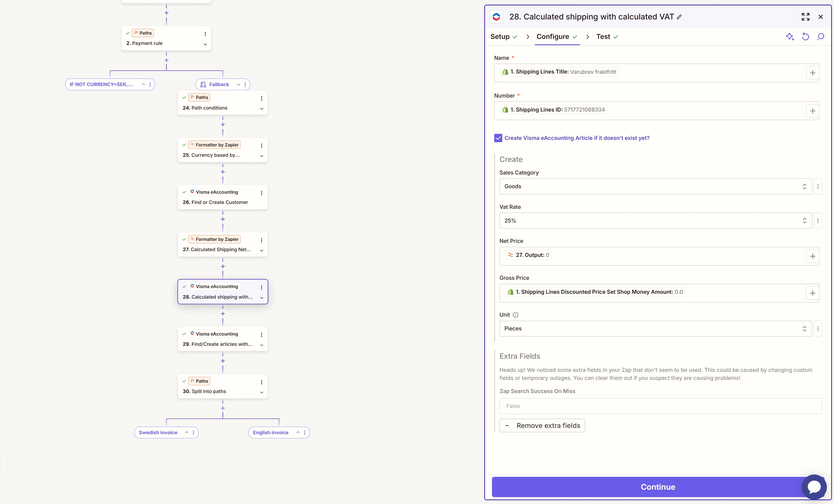The width and height of the screenshot is (834, 504).
Task: Click the Visma eAccounting app logo in panel header
Action: (496, 17)
